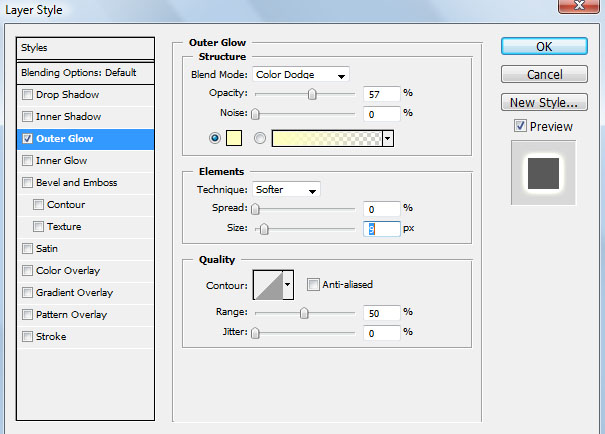Tick the Color Overlay checkbox
Viewport: 605px width, 434px height.
[27, 270]
